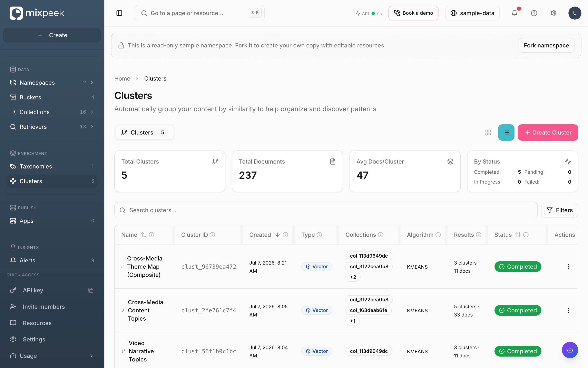Click the API status activity indicator
This screenshot has height=368, width=588.
click(x=369, y=13)
